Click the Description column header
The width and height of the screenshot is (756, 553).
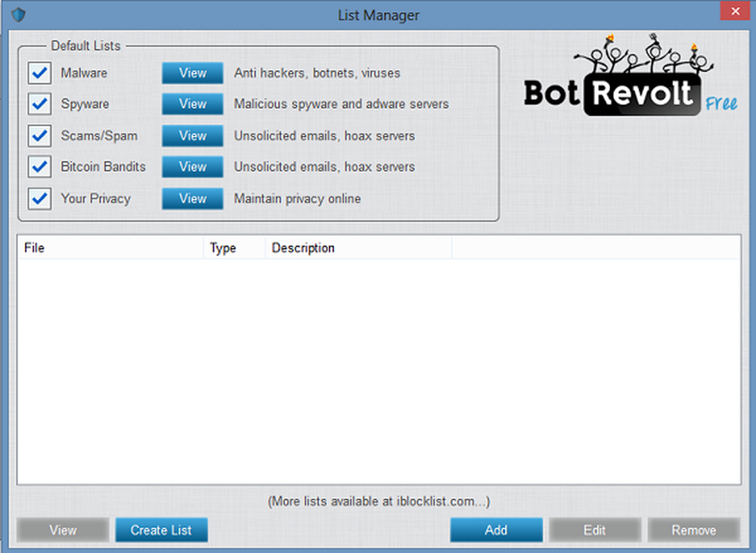click(358, 248)
